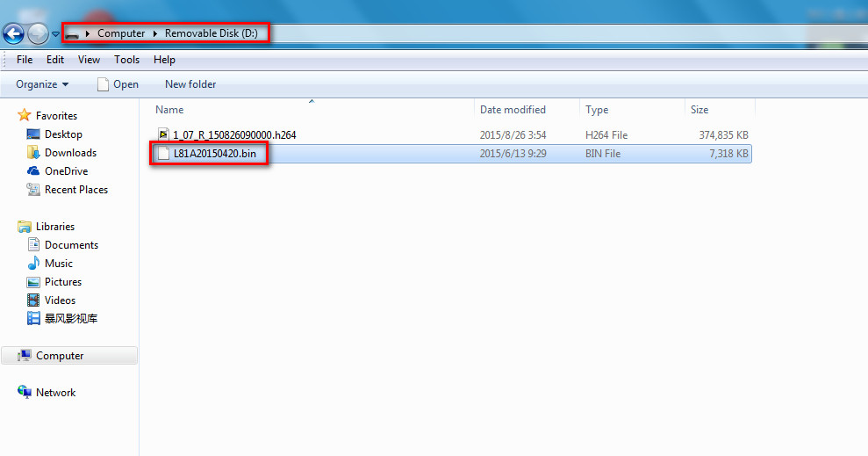
Task: Select the OneDrive cloud icon
Action: click(x=33, y=171)
